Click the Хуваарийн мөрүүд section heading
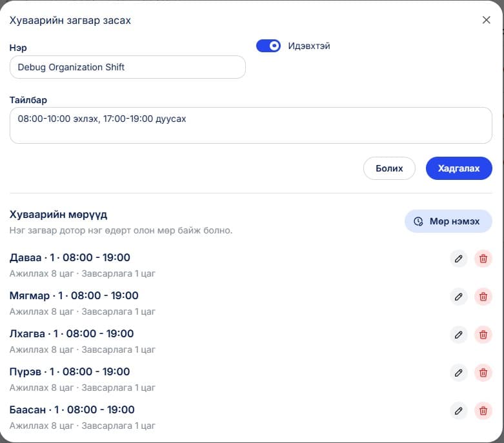The width and height of the screenshot is (504, 443). (58, 215)
